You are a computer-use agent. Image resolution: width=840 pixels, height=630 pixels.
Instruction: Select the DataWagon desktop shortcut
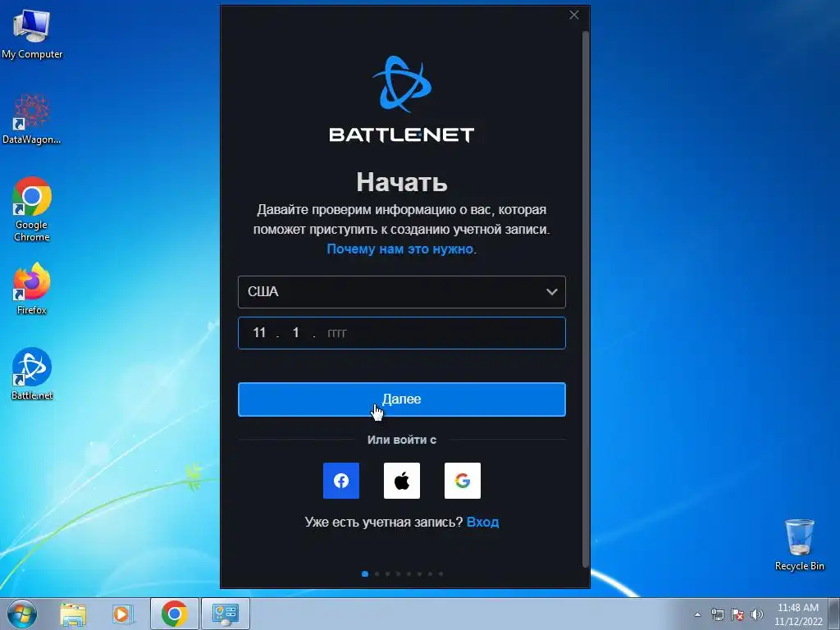click(32, 119)
